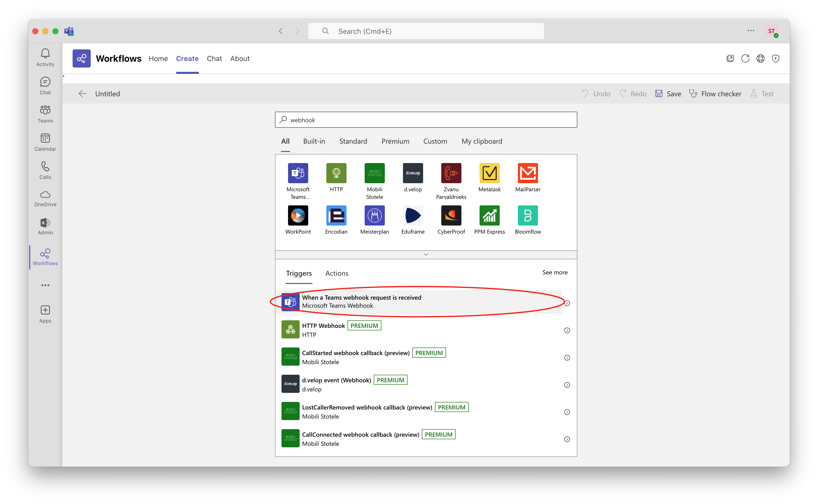Open Calls from the sidebar
This screenshot has width=818, height=504.
point(45,170)
